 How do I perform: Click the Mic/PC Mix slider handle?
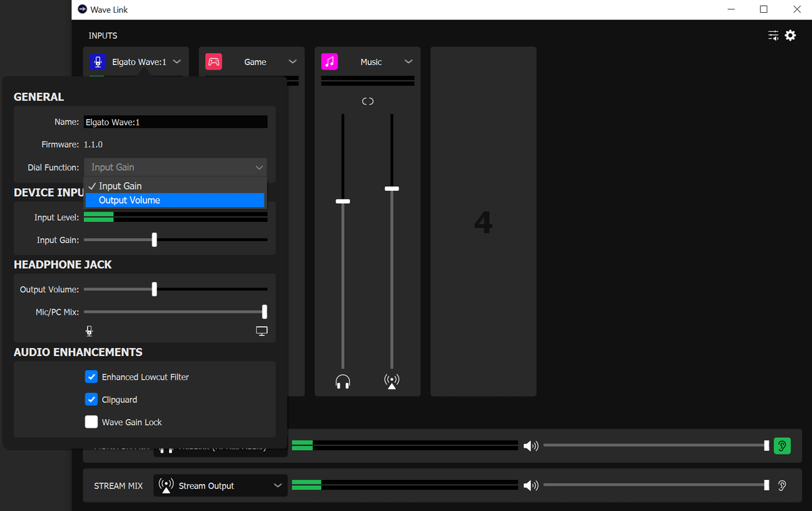265,312
